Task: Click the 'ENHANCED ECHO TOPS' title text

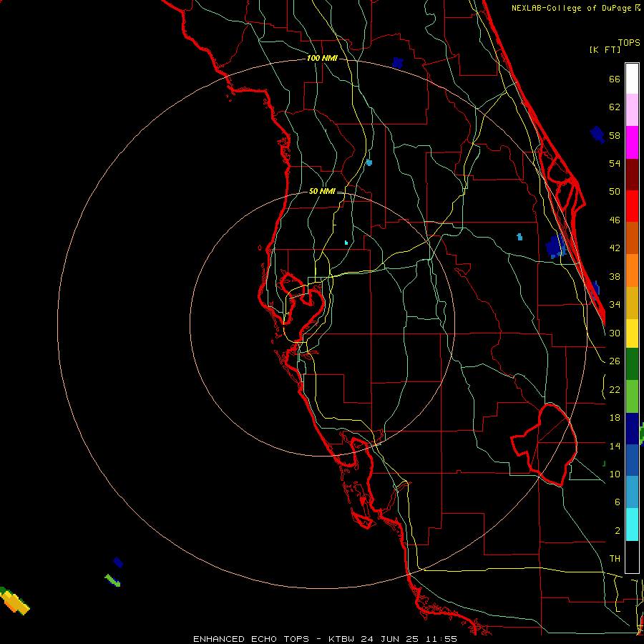Action: (x=251, y=639)
